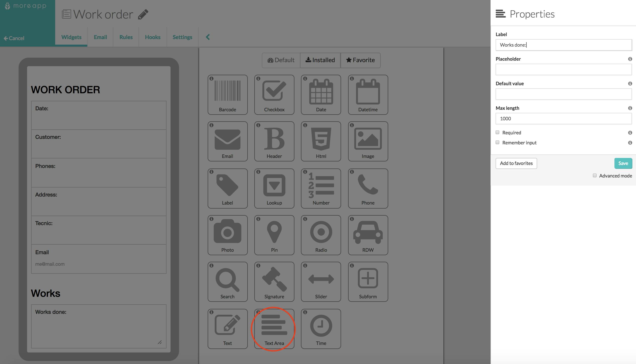
Task: Select the Barcode widget icon
Action: pyautogui.click(x=227, y=92)
